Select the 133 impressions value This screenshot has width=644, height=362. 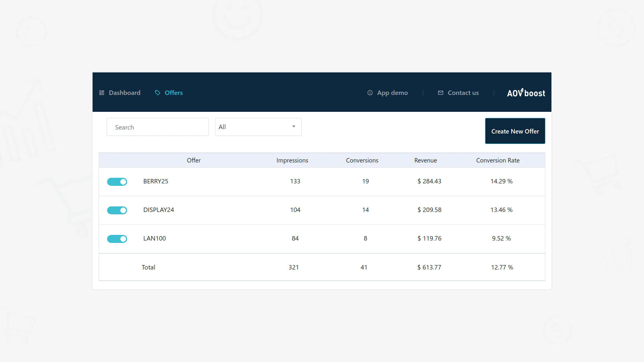(295, 181)
